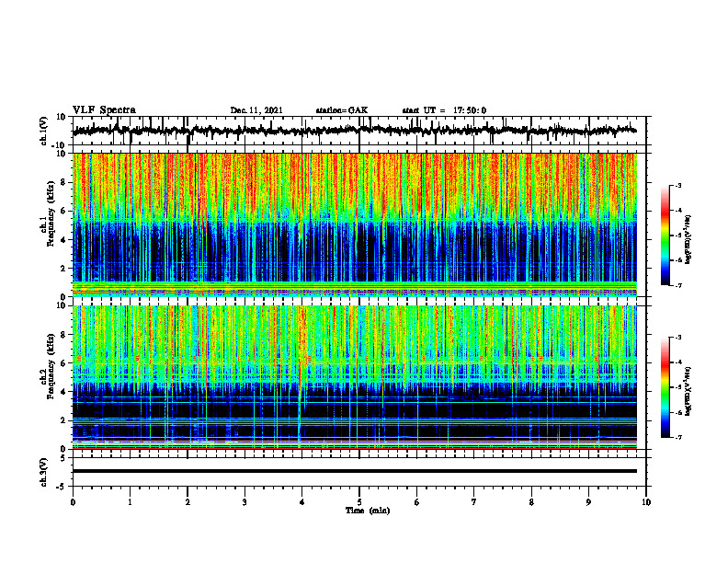Click the ch.2 color bar log(PSD) units label
728x563 pixels.
point(688,392)
